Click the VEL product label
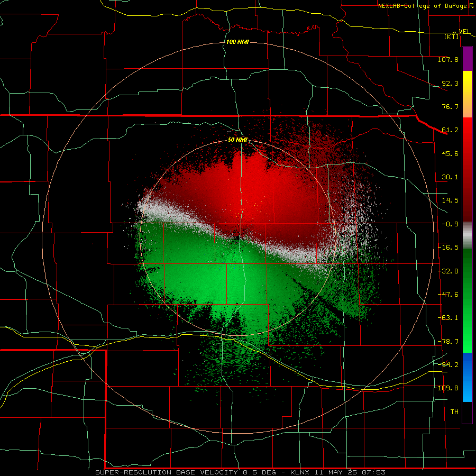This screenshot has width=476, height=476. click(464, 31)
